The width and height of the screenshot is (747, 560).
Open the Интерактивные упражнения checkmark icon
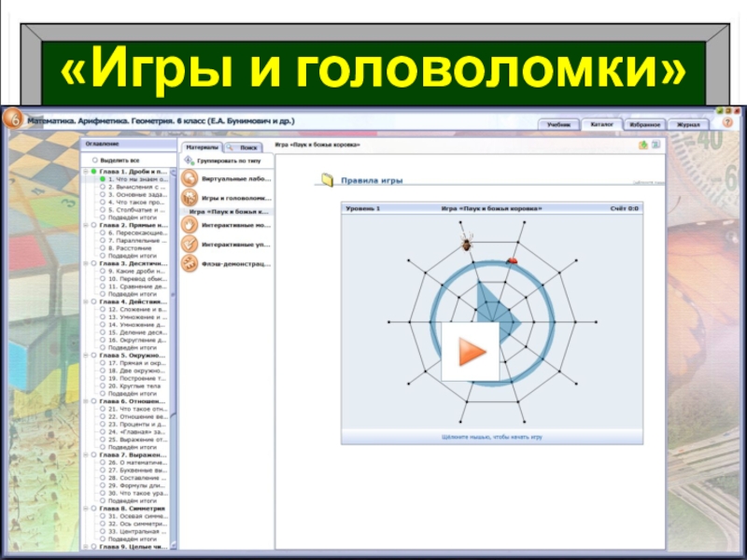190,245
